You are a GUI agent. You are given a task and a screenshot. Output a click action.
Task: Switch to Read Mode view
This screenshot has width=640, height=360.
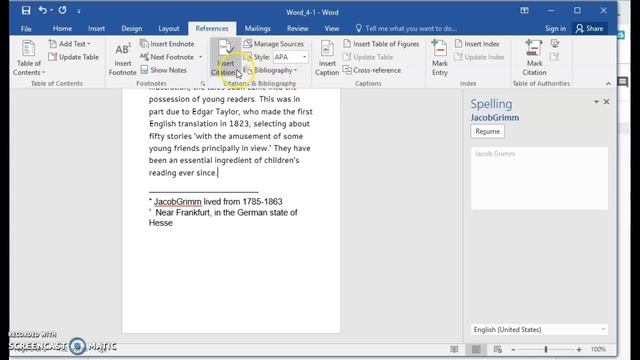coord(454,349)
